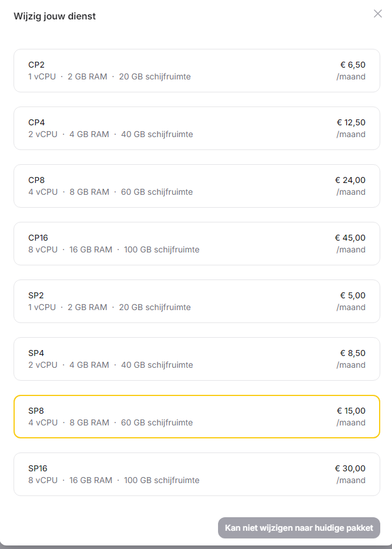Click the € 30,00 price for SP16
The height and width of the screenshot is (549, 392).
point(350,468)
